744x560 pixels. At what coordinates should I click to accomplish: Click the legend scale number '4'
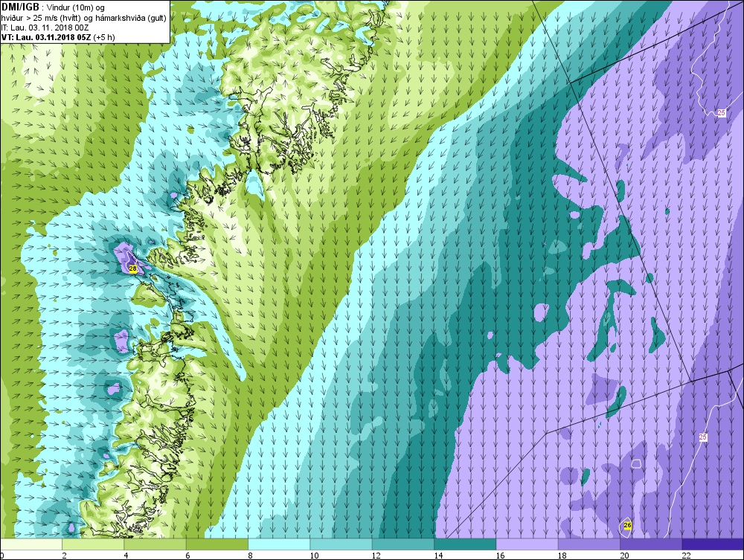pos(126,556)
